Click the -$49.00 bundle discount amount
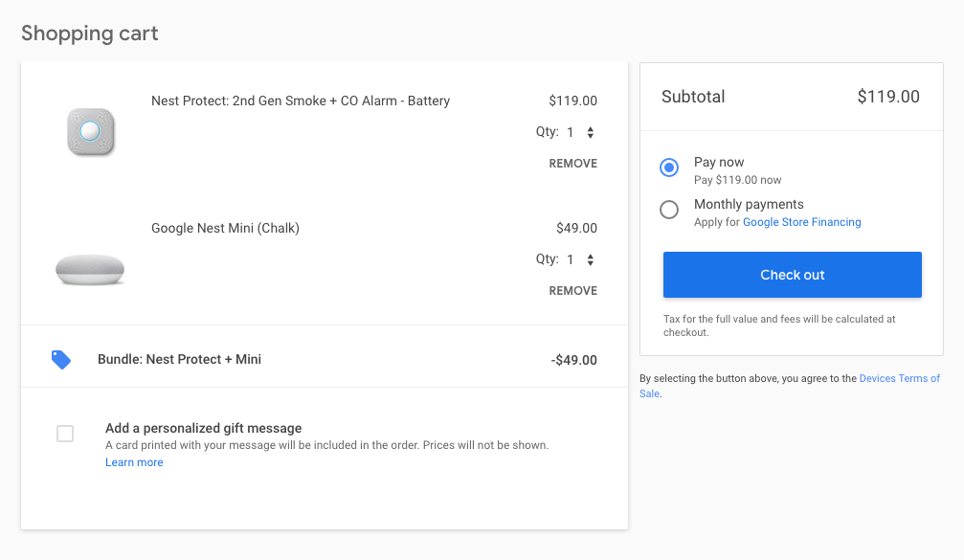The height and width of the screenshot is (560, 964). [x=573, y=360]
